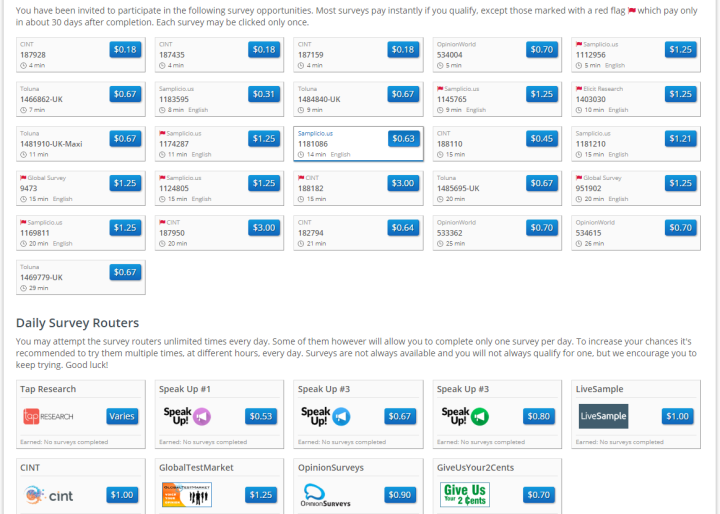
Task: Select survey ID 1484840-UK text
Action: pyautogui.click(x=319, y=100)
